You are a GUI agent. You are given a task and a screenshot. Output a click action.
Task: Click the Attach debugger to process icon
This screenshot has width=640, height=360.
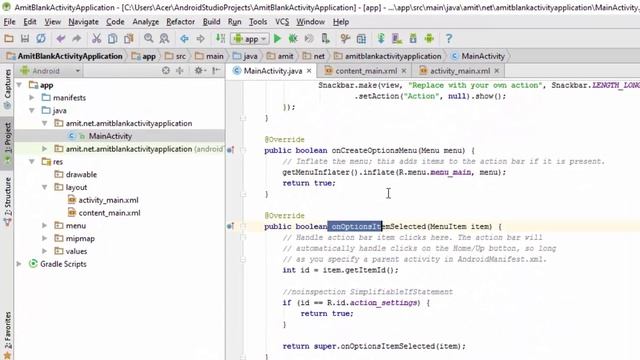click(325, 39)
